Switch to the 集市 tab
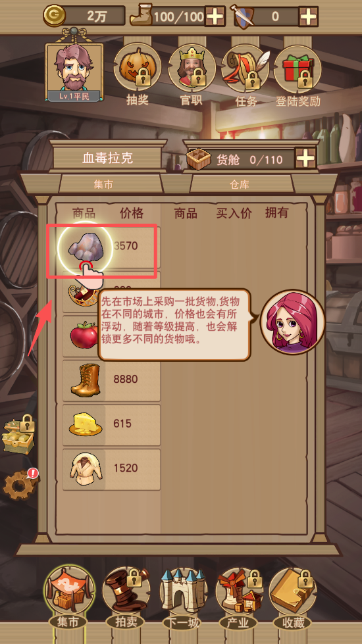The height and width of the screenshot is (644, 362). coord(103,184)
